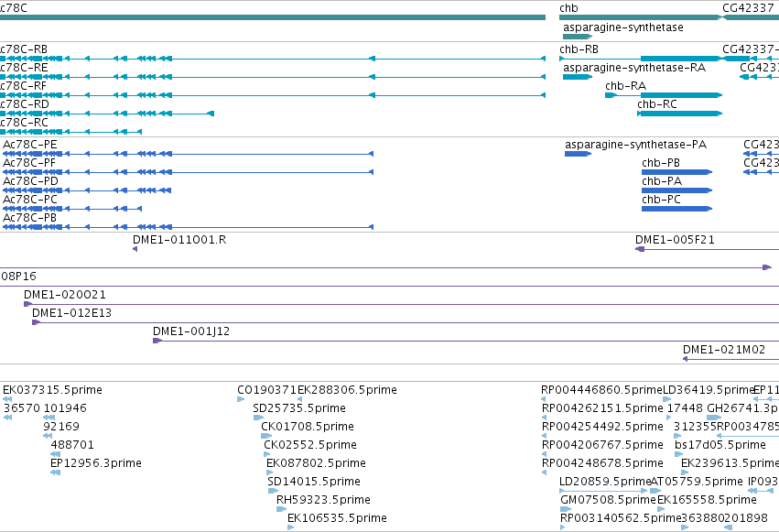Select the chb-RB transcript

coord(641,59)
